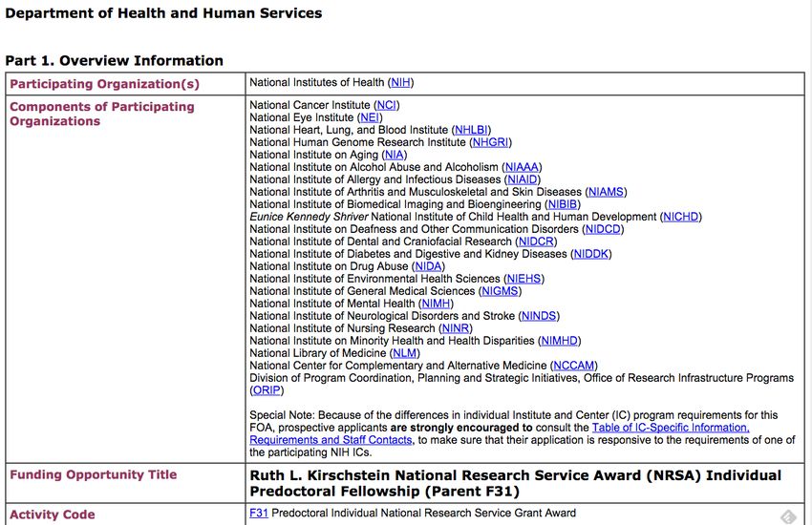This screenshot has width=812, height=525.
Task: Select the Ruth L. Kirschstein fellowship title
Action: click(515, 483)
